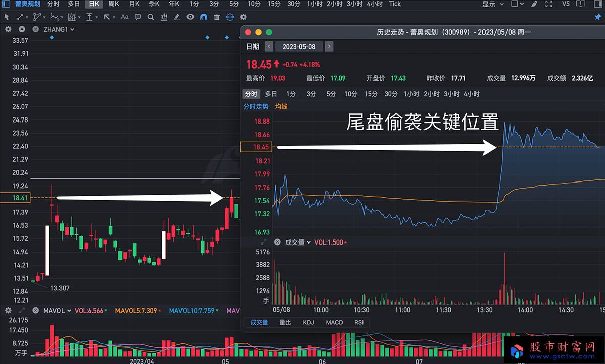
Task: Select the RSI indicator tab
Action: tap(359, 322)
